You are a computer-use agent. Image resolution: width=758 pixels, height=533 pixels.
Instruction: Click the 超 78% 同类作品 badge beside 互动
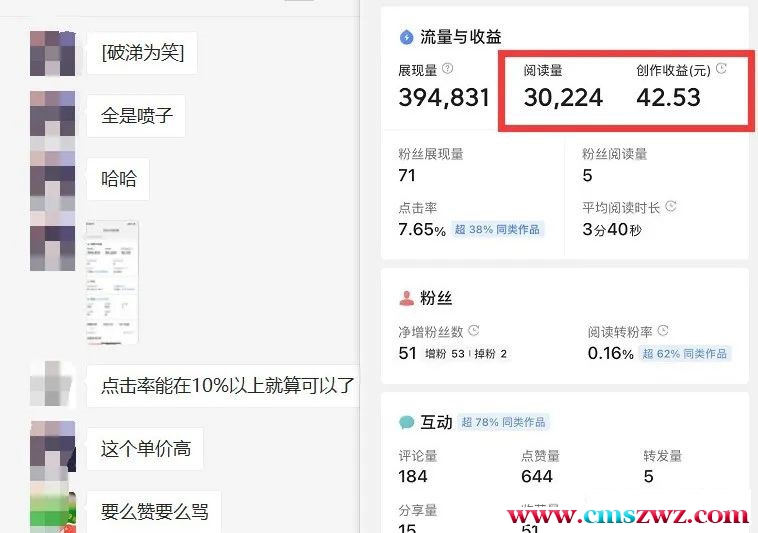503,422
